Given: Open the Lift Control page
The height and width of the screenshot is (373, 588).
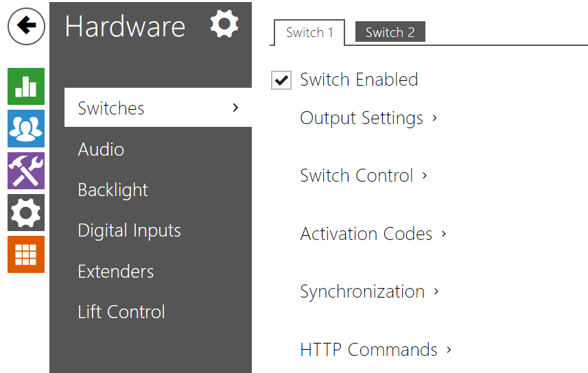Looking at the screenshot, I should pos(121,312).
